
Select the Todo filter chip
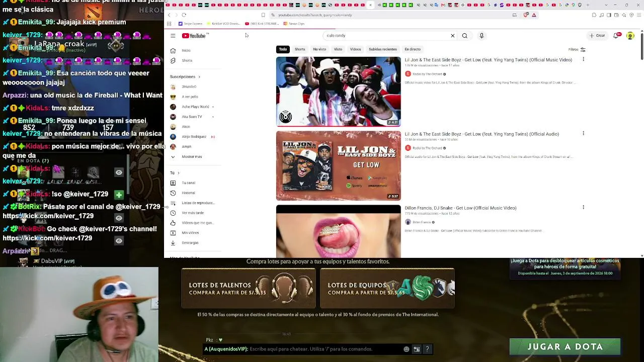click(283, 49)
